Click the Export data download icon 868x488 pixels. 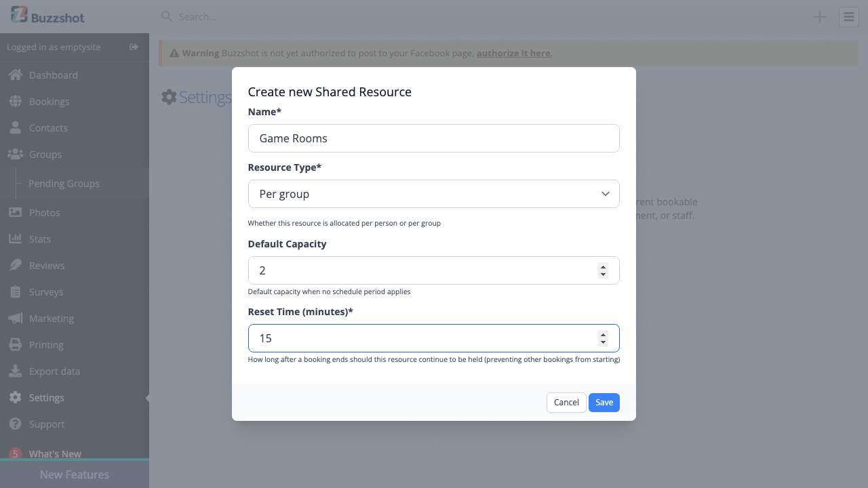[x=14, y=371]
